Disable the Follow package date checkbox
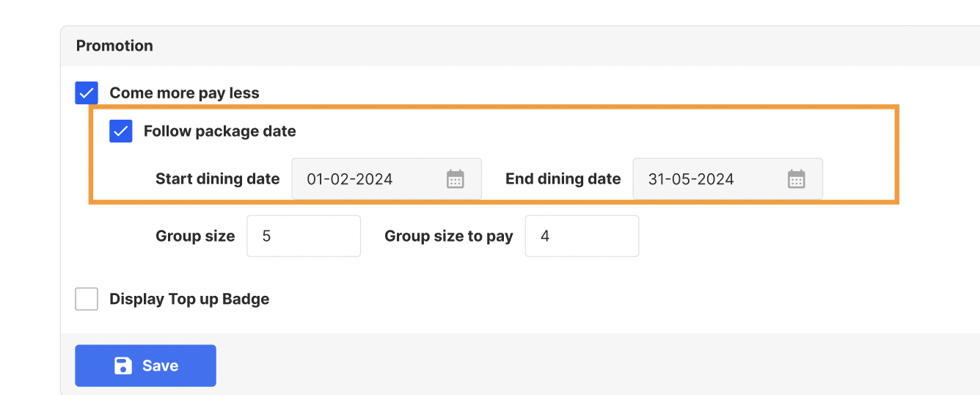980x395 pixels. (x=121, y=131)
